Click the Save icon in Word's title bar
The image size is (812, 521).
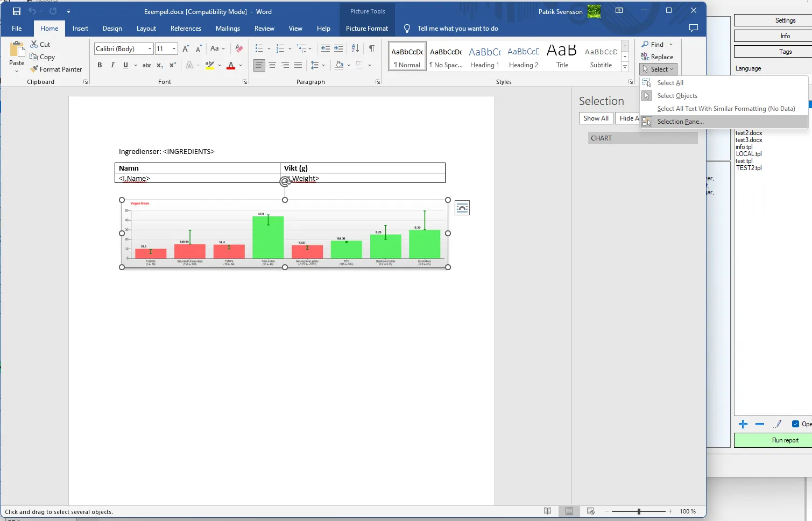coord(17,11)
